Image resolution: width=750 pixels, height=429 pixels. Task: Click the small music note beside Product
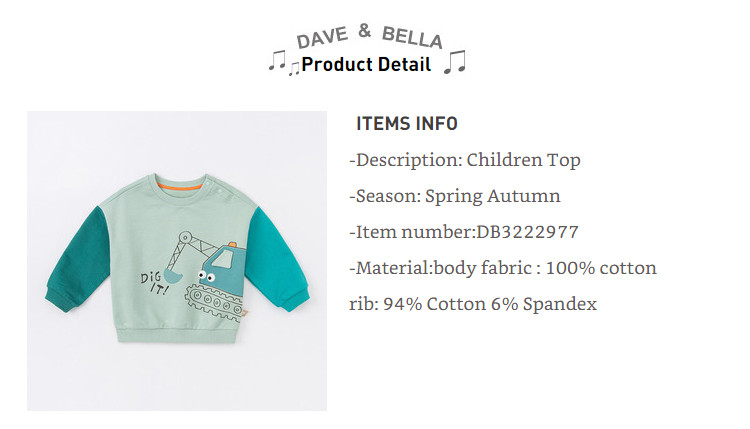tap(294, 69)
